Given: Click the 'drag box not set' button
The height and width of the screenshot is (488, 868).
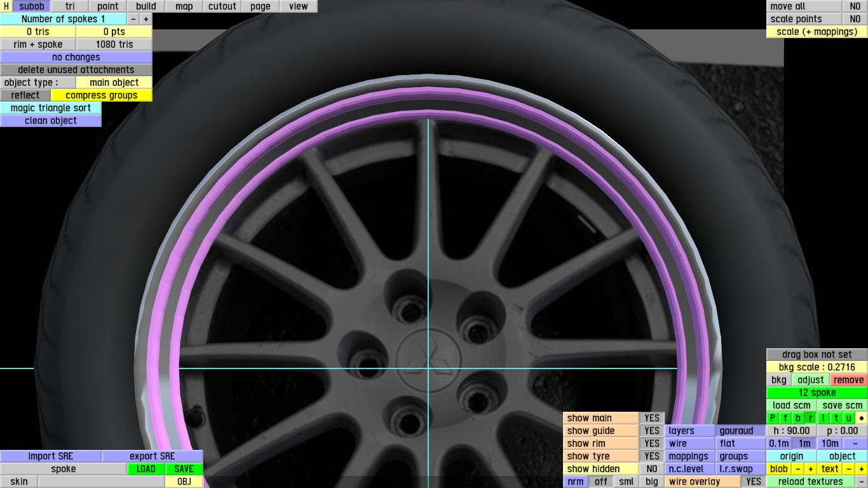Looking at the screenshot, I should coord(817,355).
